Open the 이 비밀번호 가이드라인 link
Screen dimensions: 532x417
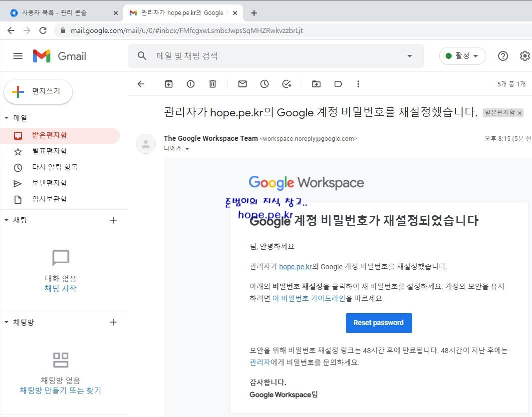[309, 299]
